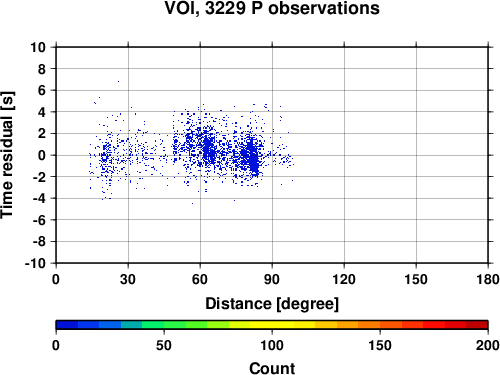Click the 'Distance [degree]' x-axis label
This screenshot has width=500, height=375.
272,304
